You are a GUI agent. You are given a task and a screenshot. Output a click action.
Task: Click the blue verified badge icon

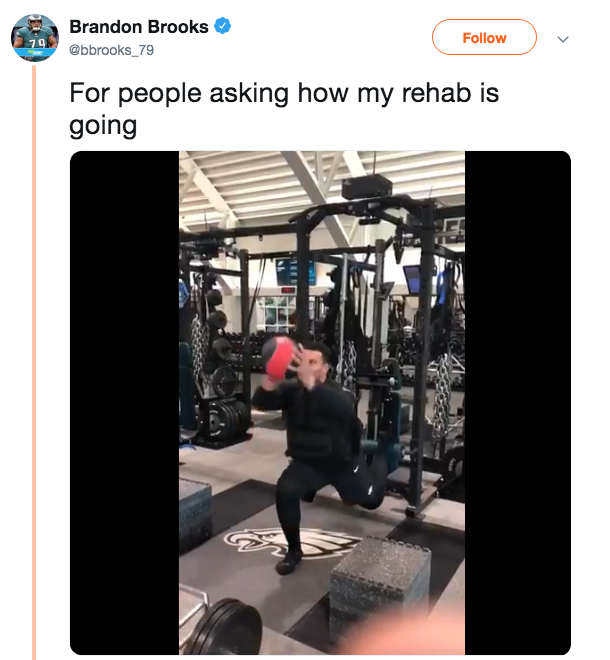click(222, 26)
